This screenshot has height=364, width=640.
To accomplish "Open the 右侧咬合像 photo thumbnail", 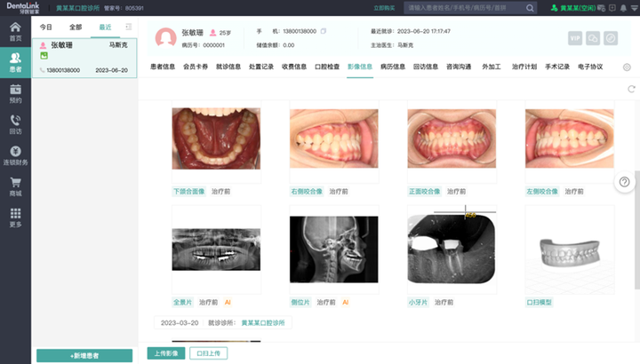I will (334, 138).
